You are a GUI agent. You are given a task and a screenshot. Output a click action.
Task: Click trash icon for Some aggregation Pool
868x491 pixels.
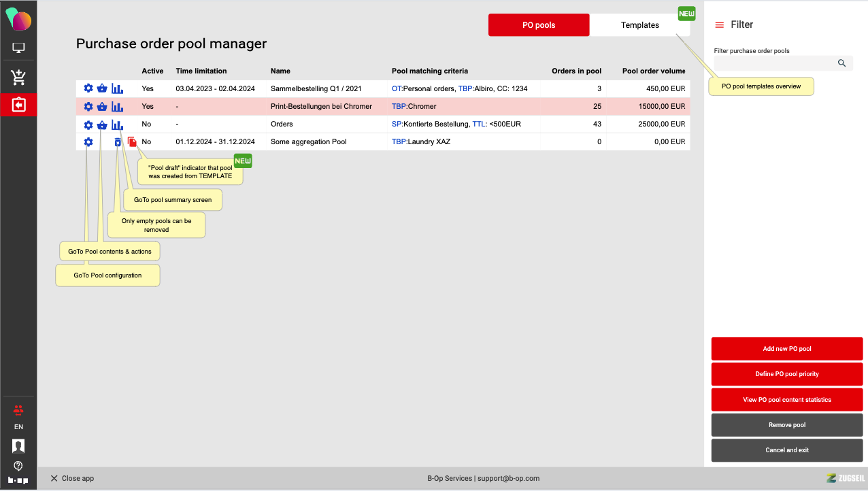pos(118,142)
